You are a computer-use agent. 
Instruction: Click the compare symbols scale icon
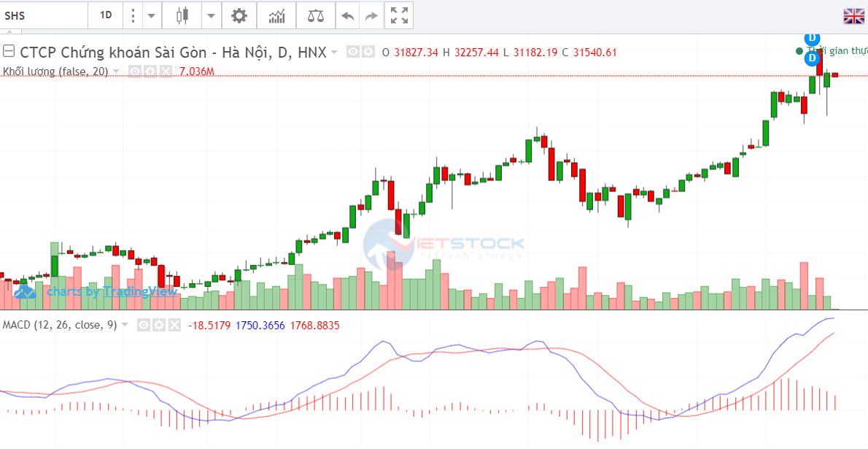(316, 15)
